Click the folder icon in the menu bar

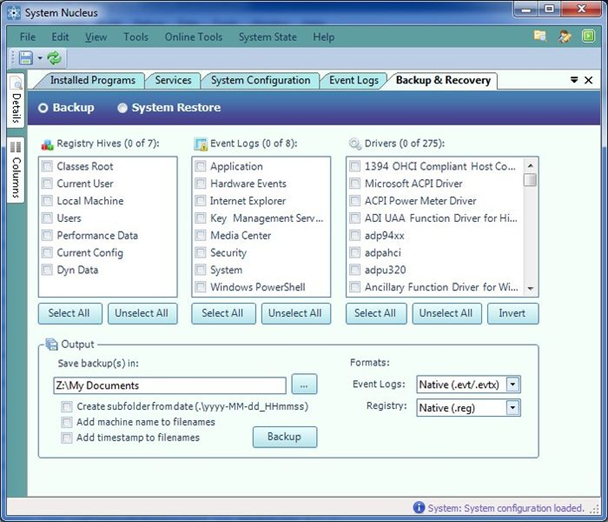540,37
